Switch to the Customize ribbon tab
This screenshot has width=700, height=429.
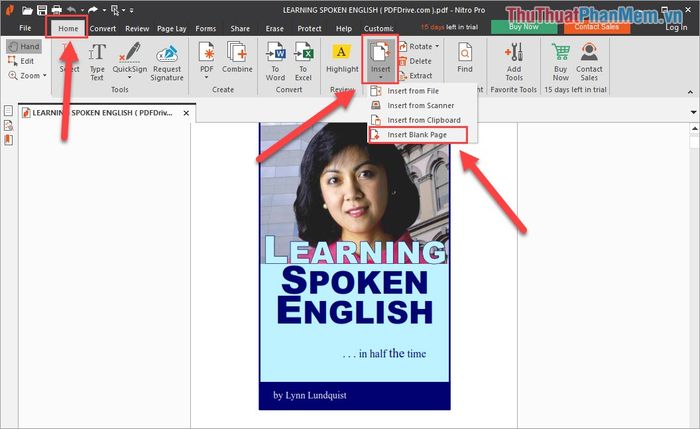pyautogui.click(x=378, y=29)
